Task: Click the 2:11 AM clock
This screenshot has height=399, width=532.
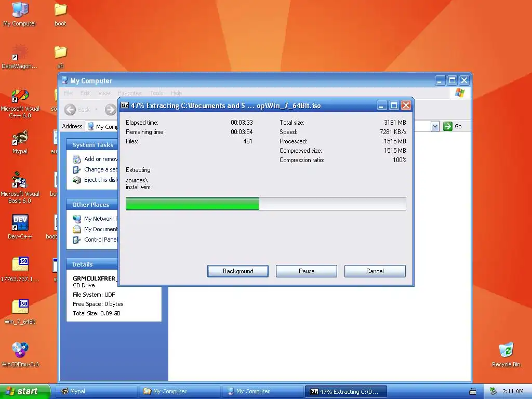Action: [513, 391]
